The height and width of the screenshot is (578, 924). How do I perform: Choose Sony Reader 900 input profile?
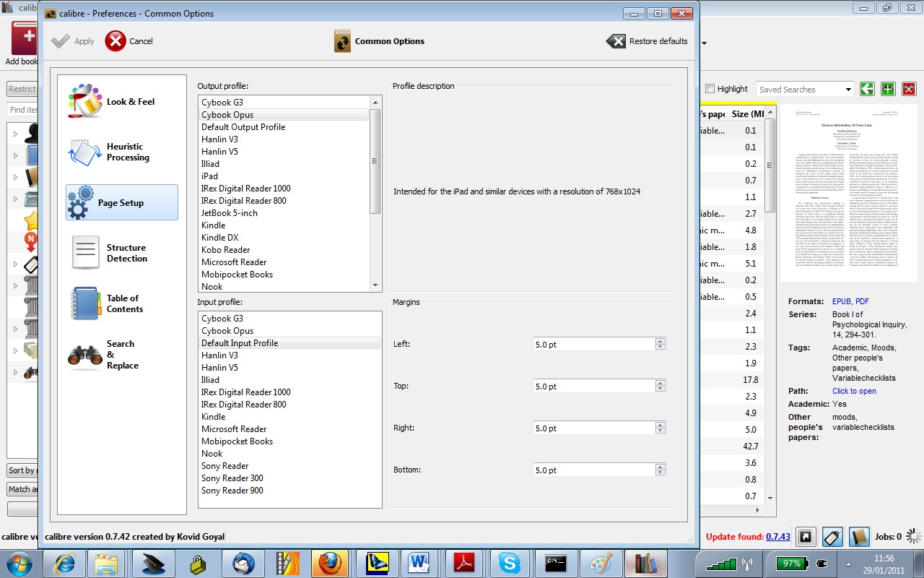[289, 491]
